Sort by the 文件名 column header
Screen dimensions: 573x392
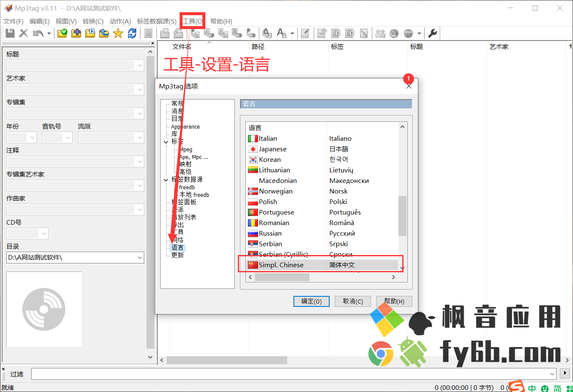pos(182,47)
